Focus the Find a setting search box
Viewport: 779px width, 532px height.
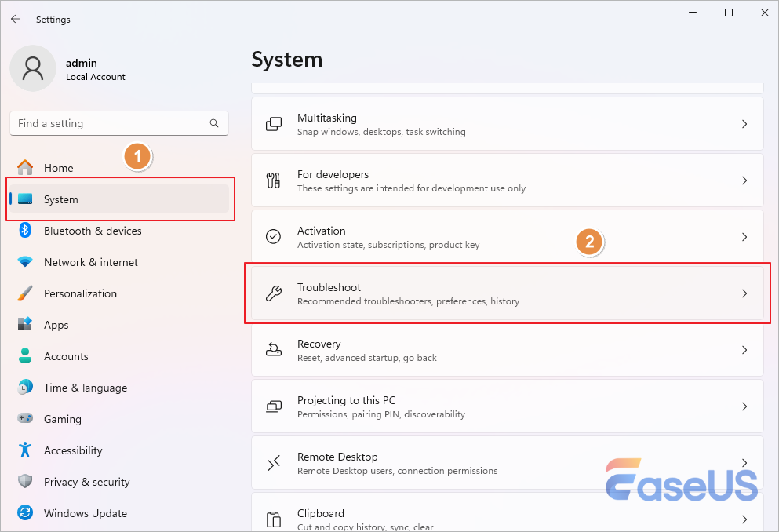(110, 123)
